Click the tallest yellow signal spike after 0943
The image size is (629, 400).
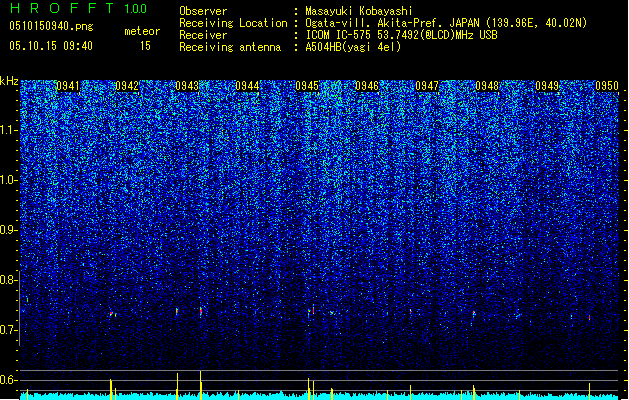(201, 385)
